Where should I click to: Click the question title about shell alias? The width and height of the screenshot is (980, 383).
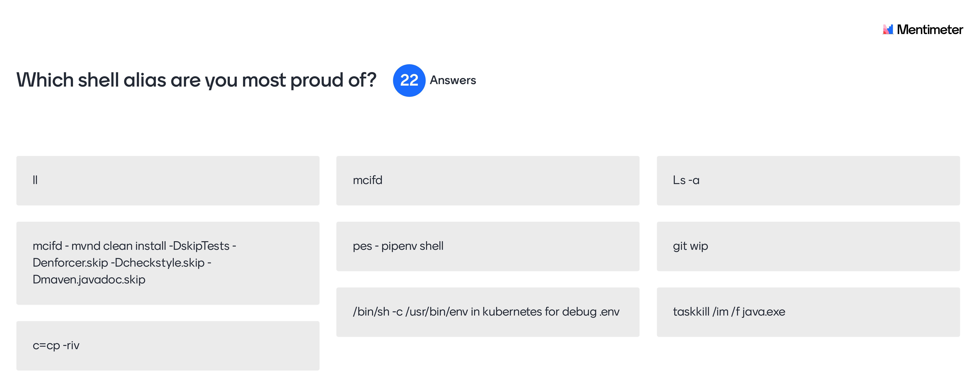196,80
